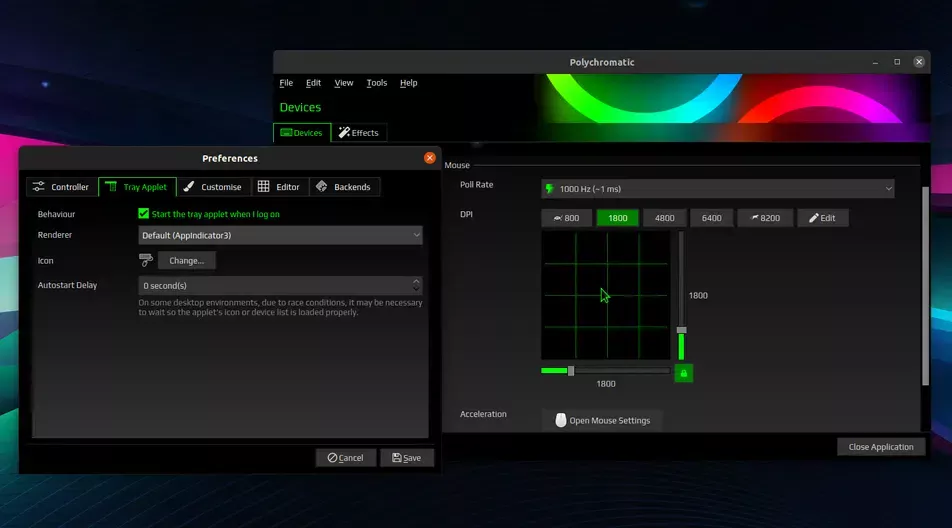Click the pencil Edit DPI button
Image resolution: width=952 pixels, height=528 pixels.
coord(822,218)
